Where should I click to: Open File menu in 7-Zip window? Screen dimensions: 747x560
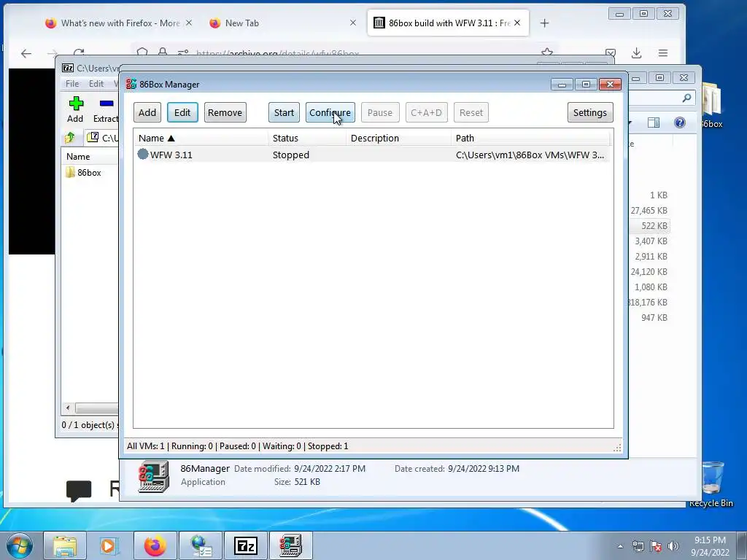(72, 83)
